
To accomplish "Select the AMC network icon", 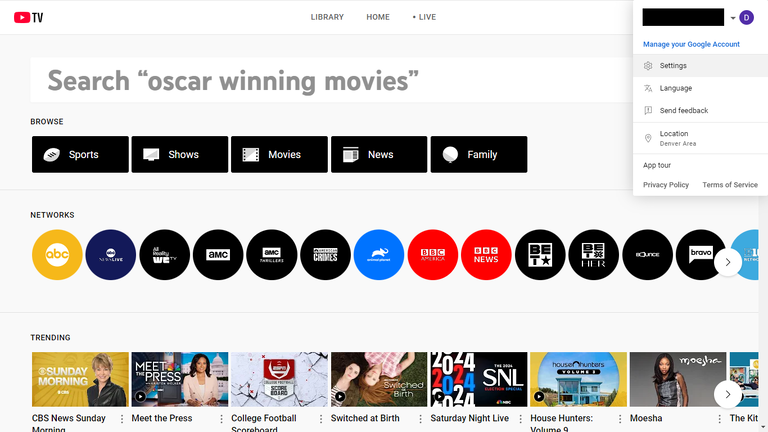I will point(218,255).
